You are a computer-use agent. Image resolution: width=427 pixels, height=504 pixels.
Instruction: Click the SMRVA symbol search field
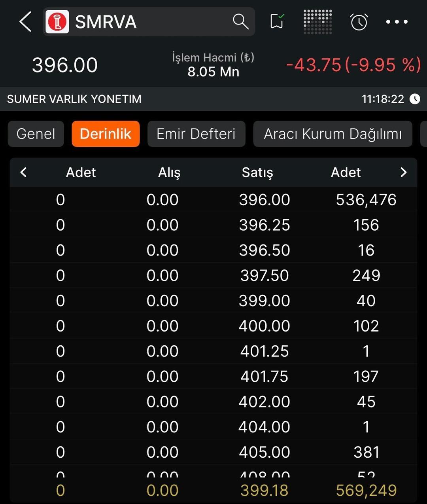[x=150, y=22]
